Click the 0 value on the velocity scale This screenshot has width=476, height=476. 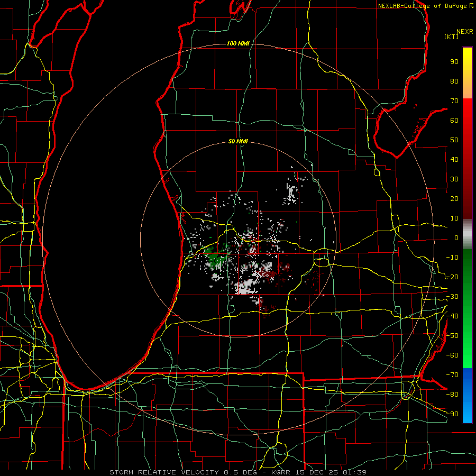(x=456, y=238)
